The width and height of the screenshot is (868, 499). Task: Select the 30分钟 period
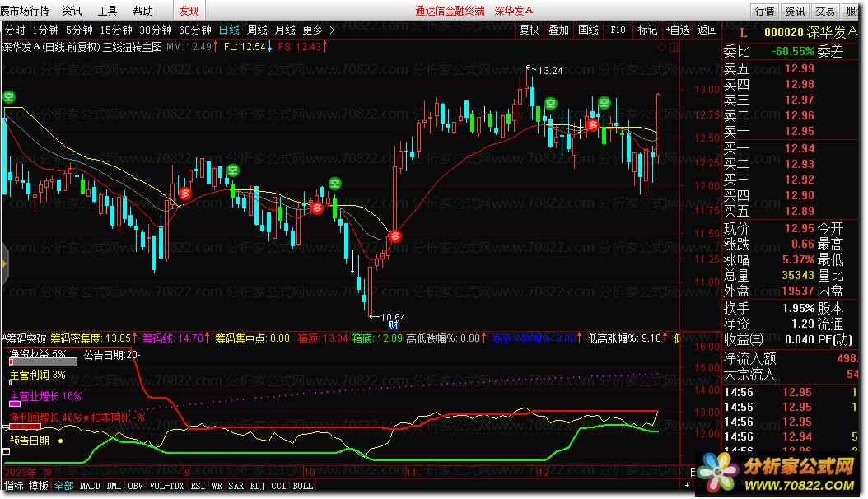(155, 30)
